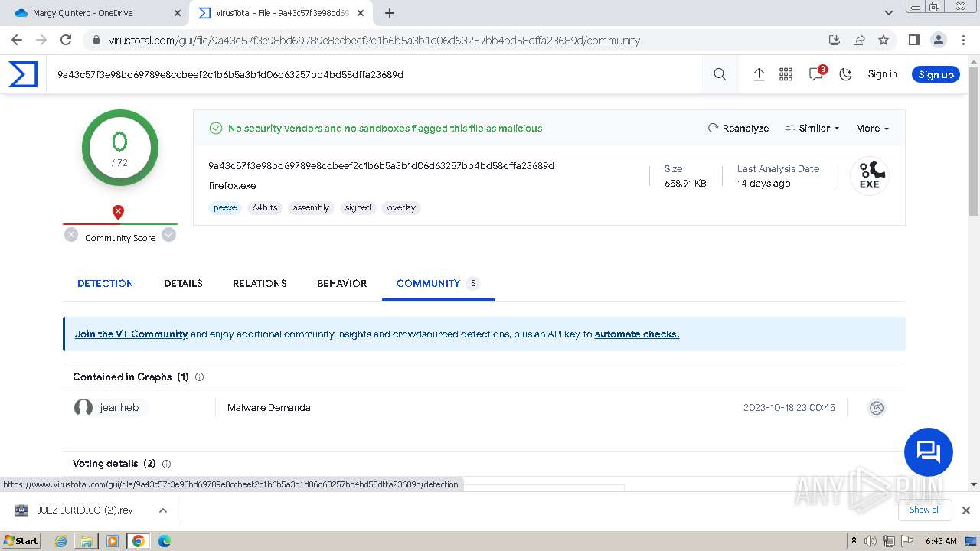
Task: Expand tab search chevron in title bar
Action: click(888, 13)
